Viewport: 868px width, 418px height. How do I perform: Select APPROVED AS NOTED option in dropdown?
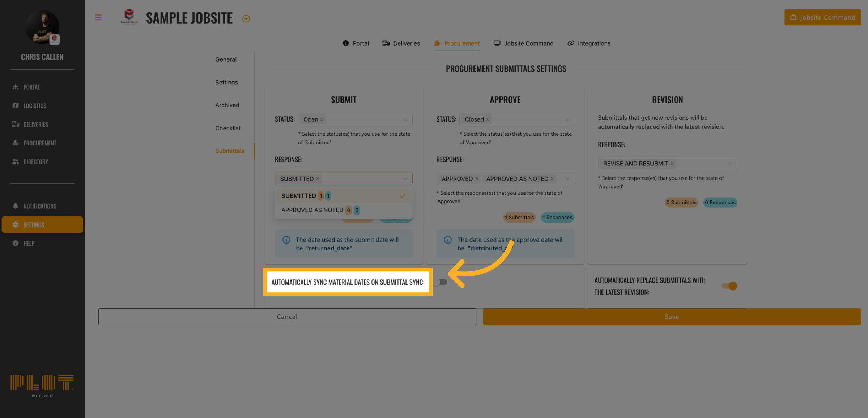(312, 210)
